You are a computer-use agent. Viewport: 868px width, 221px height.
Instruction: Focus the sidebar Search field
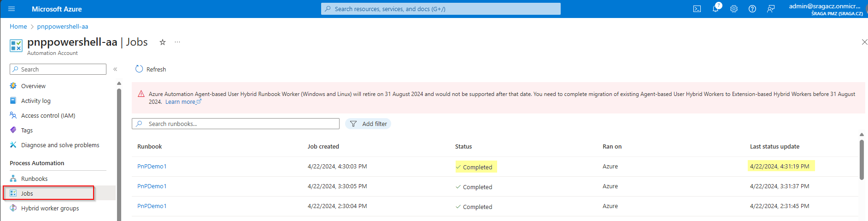[x=58, y=69]
